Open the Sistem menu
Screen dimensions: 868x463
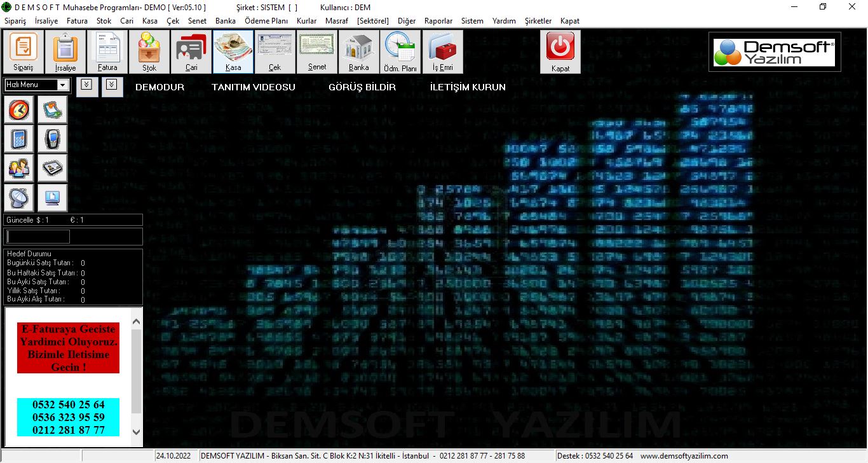tap(472, 21)
